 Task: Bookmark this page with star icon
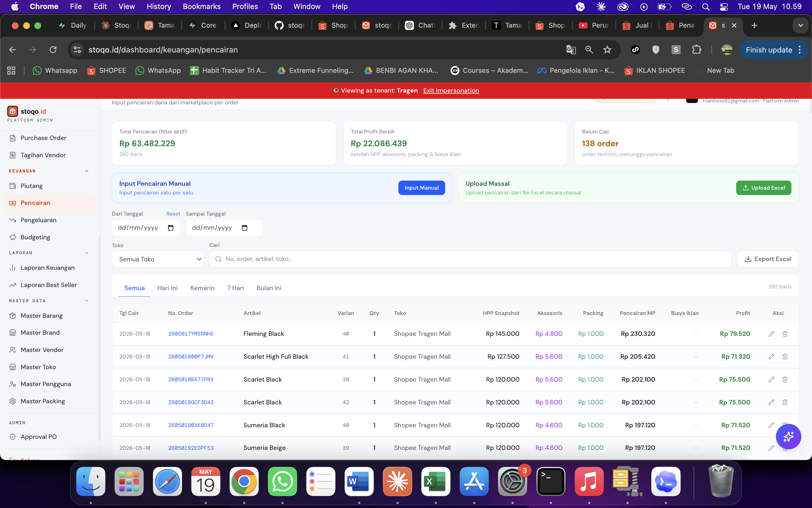coord(607,50)
